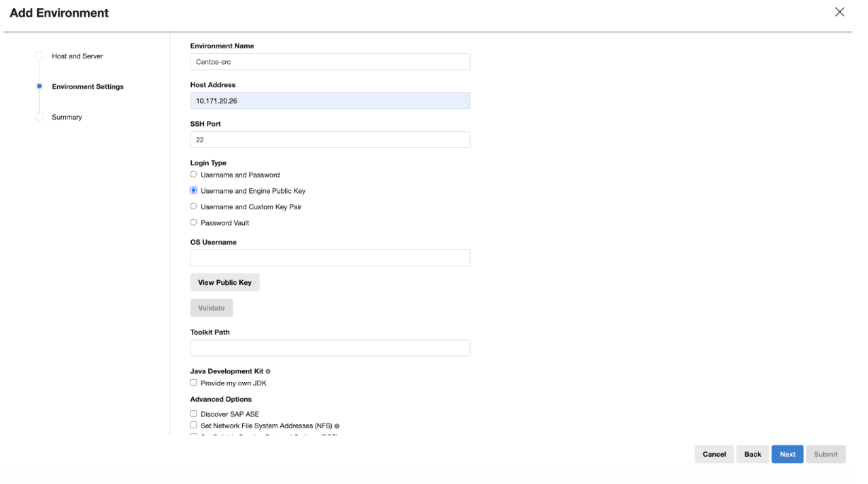Viewport: 868px width, 484px height.
Task: Go to the Host and Server step
Action: click(77, 56)
